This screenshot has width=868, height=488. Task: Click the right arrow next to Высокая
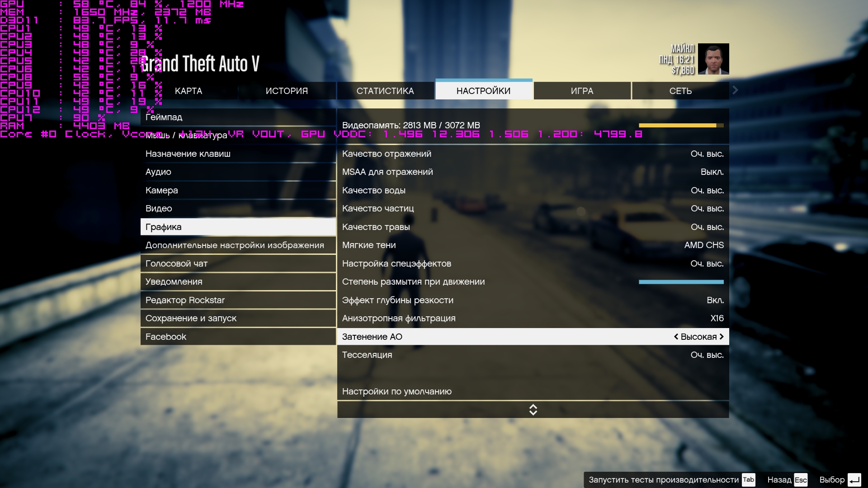click(722, 337)
